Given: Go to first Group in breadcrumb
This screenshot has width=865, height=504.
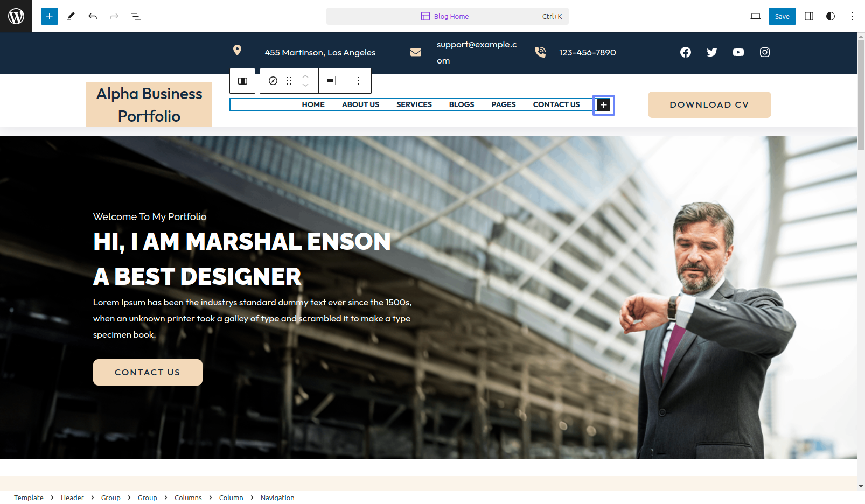Looking at the screenshot, I should 110,498.
